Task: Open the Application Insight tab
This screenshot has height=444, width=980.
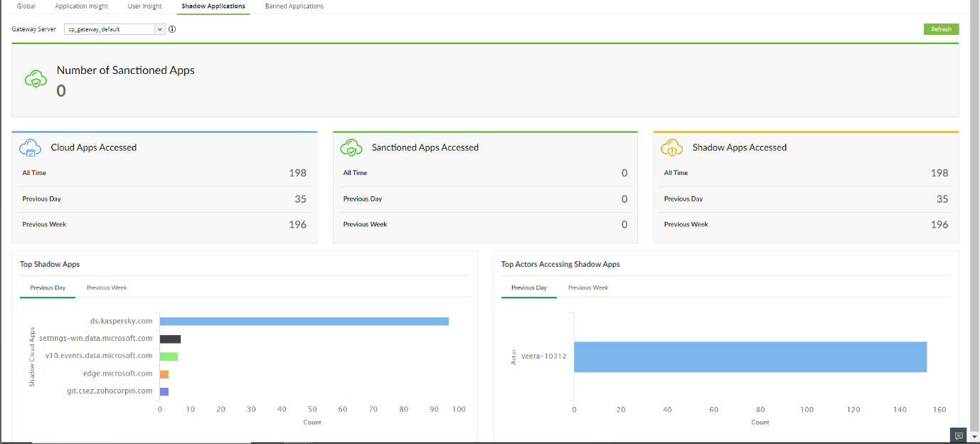Action: [x=81, y=6]
